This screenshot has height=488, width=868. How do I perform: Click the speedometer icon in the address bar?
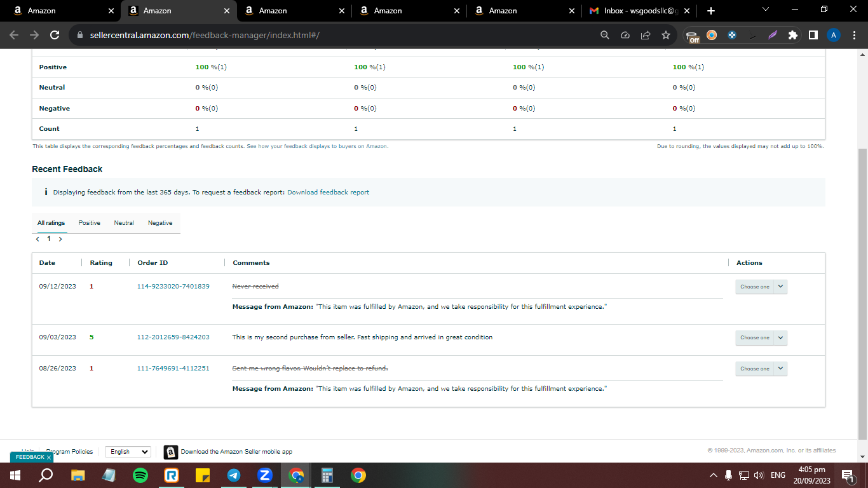point(625,35)
